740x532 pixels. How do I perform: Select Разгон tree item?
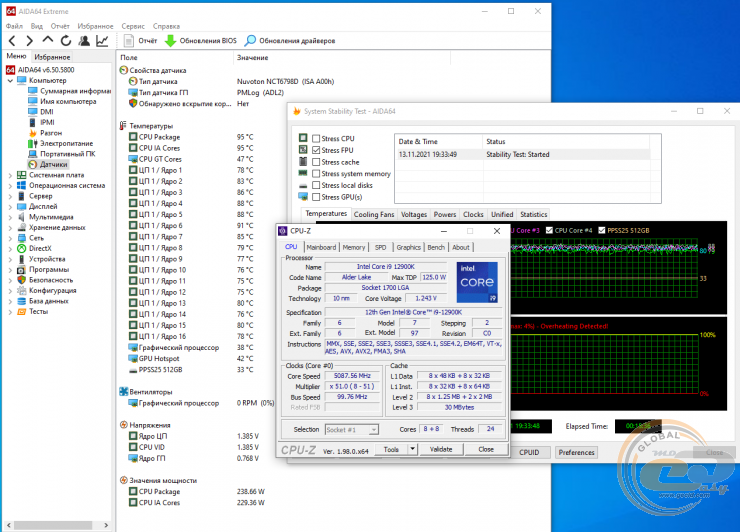[x=45, y=133]
